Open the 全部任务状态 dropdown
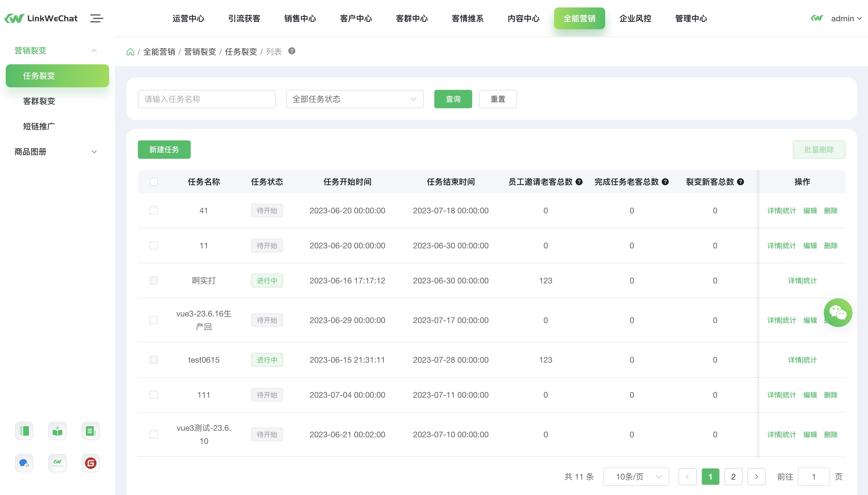Screen dimensions: 868x495 [355, 99]
